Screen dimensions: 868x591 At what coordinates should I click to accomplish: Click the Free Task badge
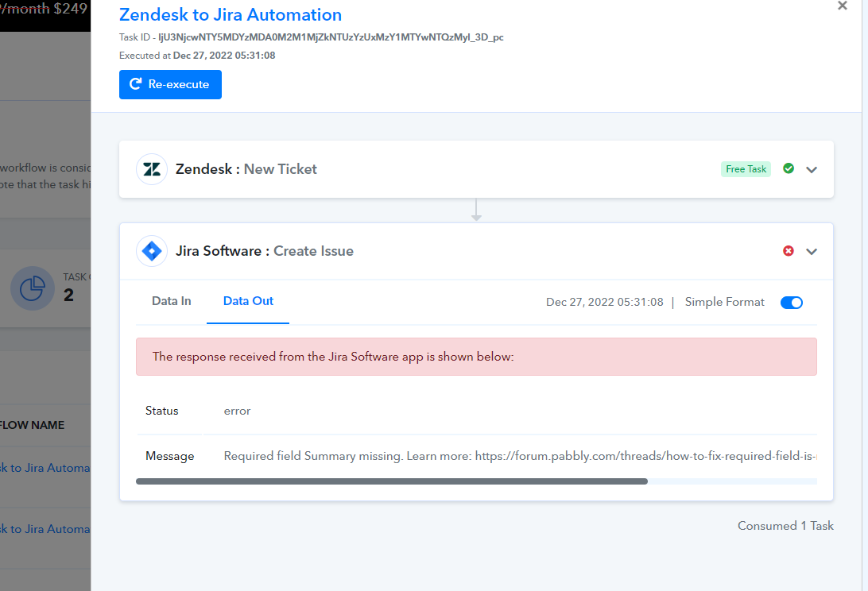[x=746, y=169]
